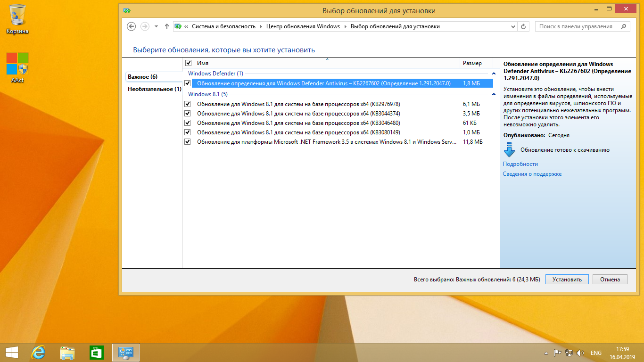Click the window title bar update icon
Screen dimensions: 644x362
tap(127, 10)
